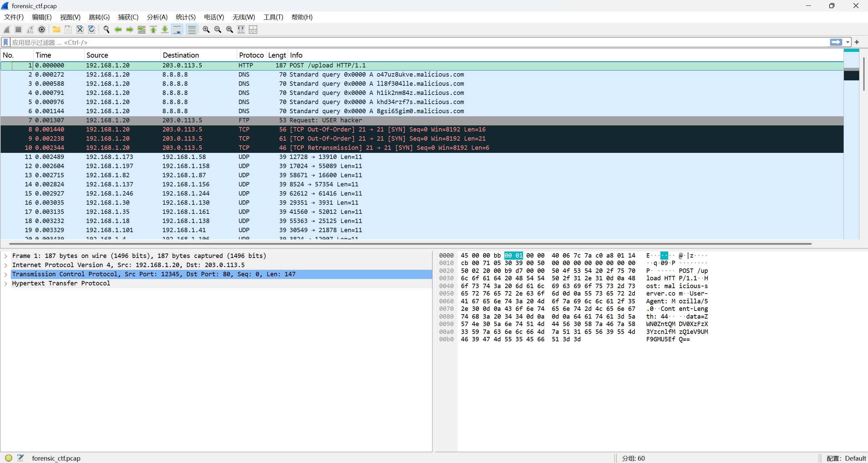Click the find packet magnifier icon
868x463 pixels.
106,29
